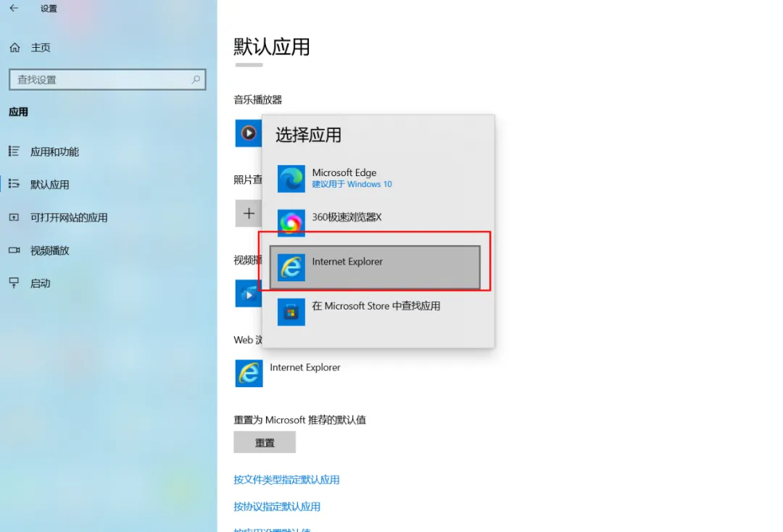Click the 应用和功能 list icon
This screenshot has height=532, width=783.
[14, 151]
